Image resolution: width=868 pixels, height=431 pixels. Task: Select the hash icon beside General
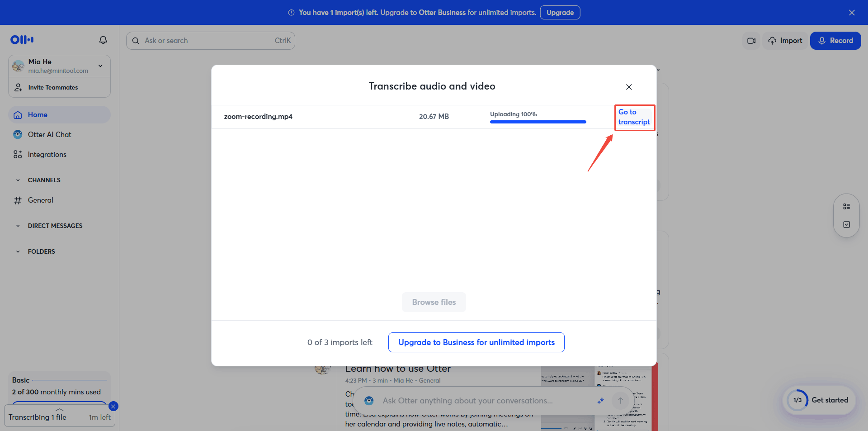[18, 200]
